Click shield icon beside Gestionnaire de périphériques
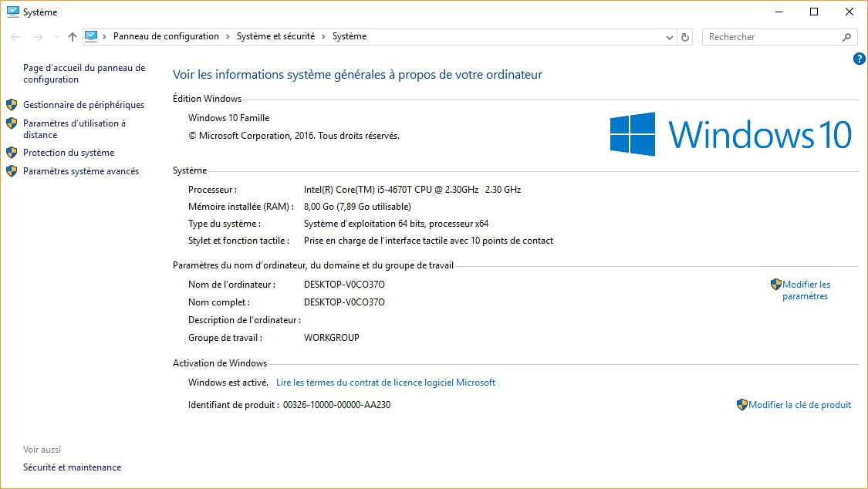This screenshot has height=489, width=868. pyautogui.click(x=12, y=105)
